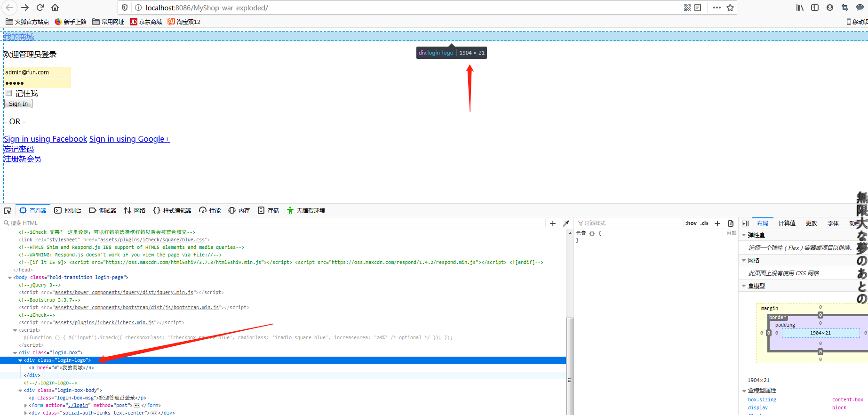Create new node plus icon in inspector
Screen dimensions: 868x415
[x=553, y=223]
